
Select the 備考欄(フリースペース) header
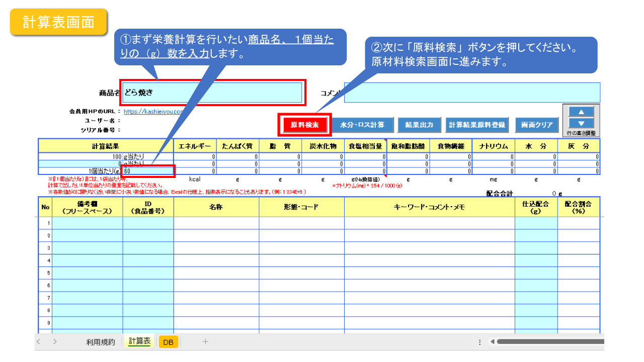[x=88, y=207]
